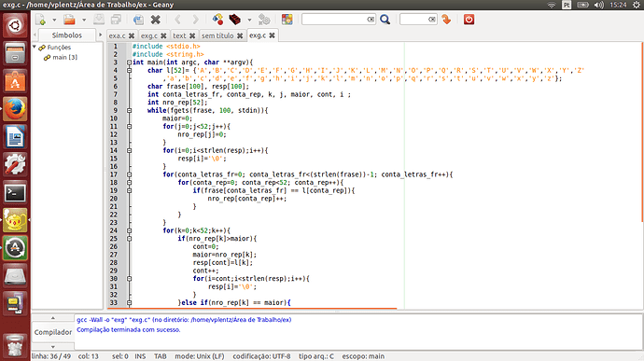
Task: Run the program with the Execute gears icon
Action: pyautogui.click(x=264, y=20)
